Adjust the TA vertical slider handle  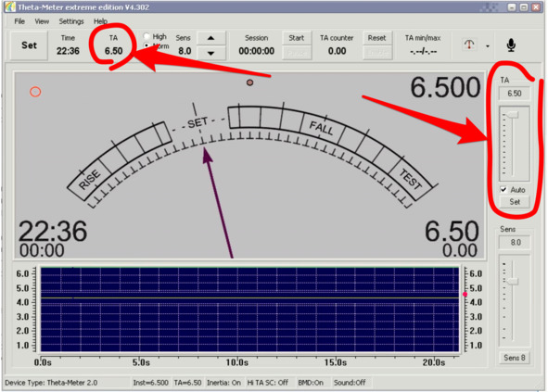(513, 115)
